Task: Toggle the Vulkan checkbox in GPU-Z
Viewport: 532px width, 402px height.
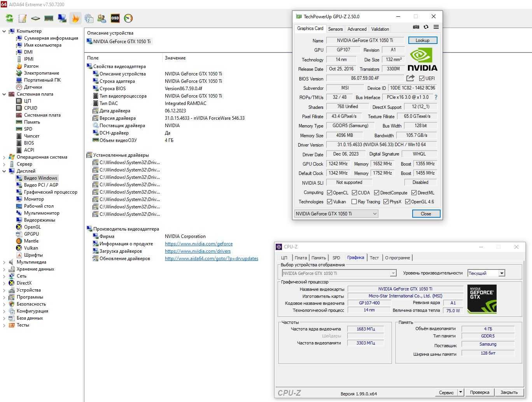Action: [329, 202]
